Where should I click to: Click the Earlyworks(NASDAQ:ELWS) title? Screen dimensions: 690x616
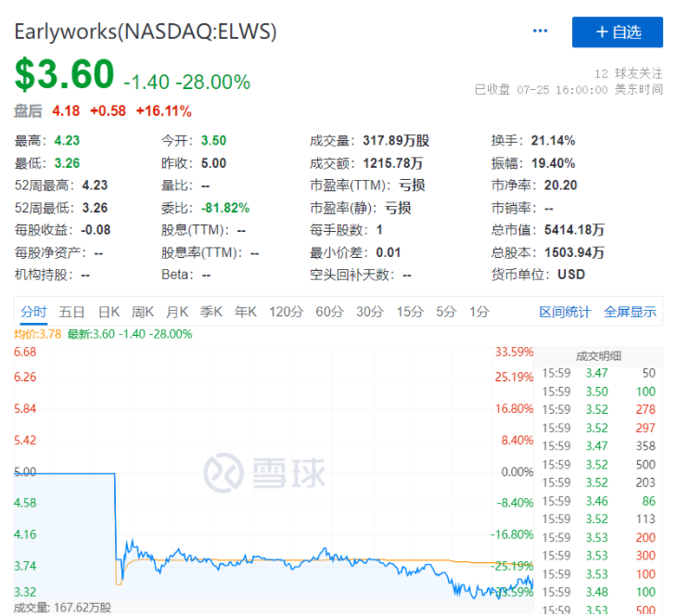[146, 32]
